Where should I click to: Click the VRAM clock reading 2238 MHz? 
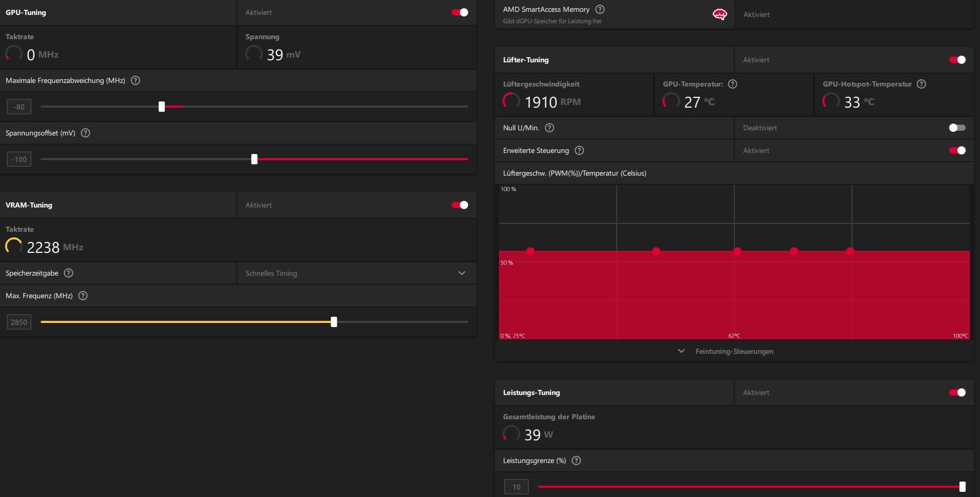point(55,247)
